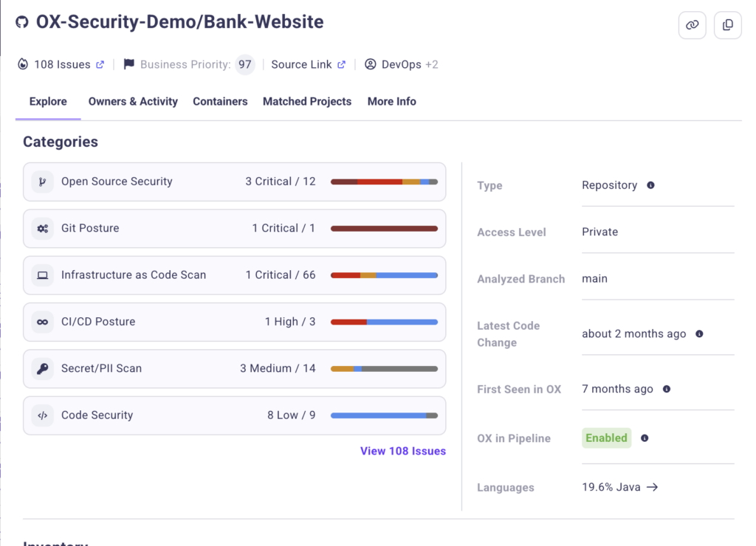756x546 pixels.
Task: Click the 3 Medium / 14 count
Action: pyautogui.click(x=278, y=369)
